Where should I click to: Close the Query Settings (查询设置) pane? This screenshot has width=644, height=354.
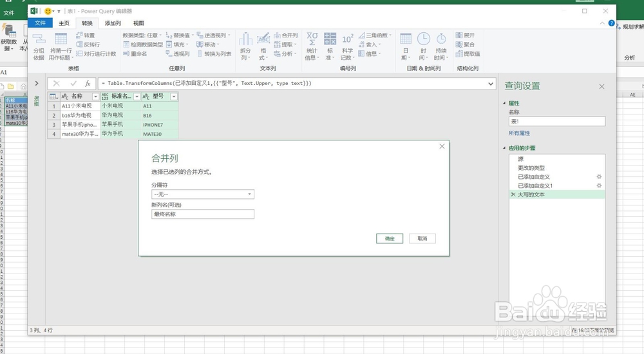(x=601, y=87)
